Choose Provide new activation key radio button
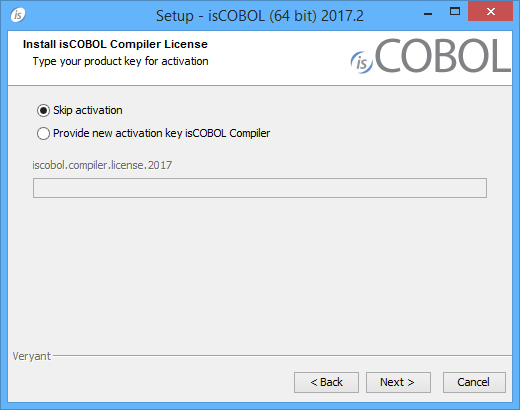 (x=43, y=133)
